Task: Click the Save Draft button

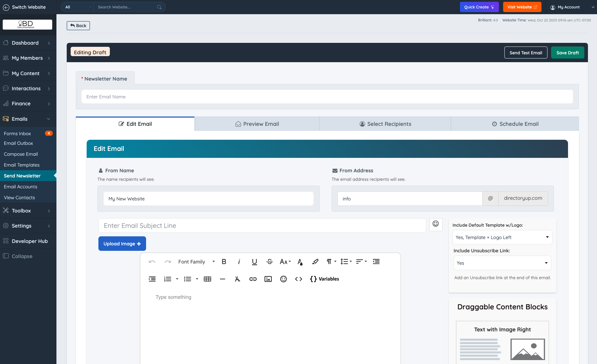Action: [567, 53]
